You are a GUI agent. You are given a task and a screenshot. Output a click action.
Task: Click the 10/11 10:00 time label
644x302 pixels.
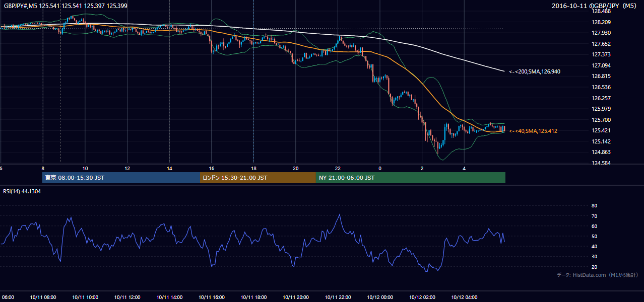pos(85,297)
